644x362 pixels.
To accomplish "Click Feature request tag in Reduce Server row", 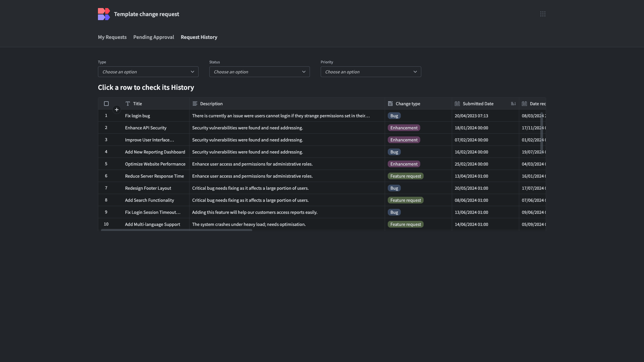I will [406, 176].
